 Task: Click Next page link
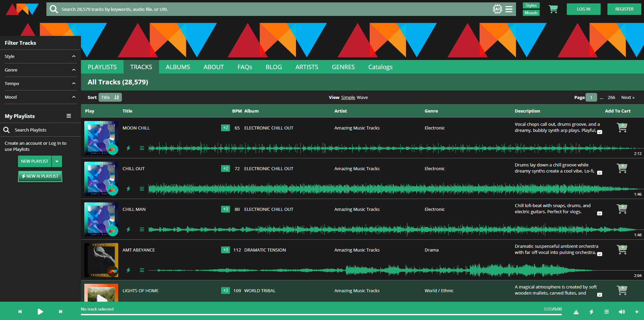click(627, 98)
